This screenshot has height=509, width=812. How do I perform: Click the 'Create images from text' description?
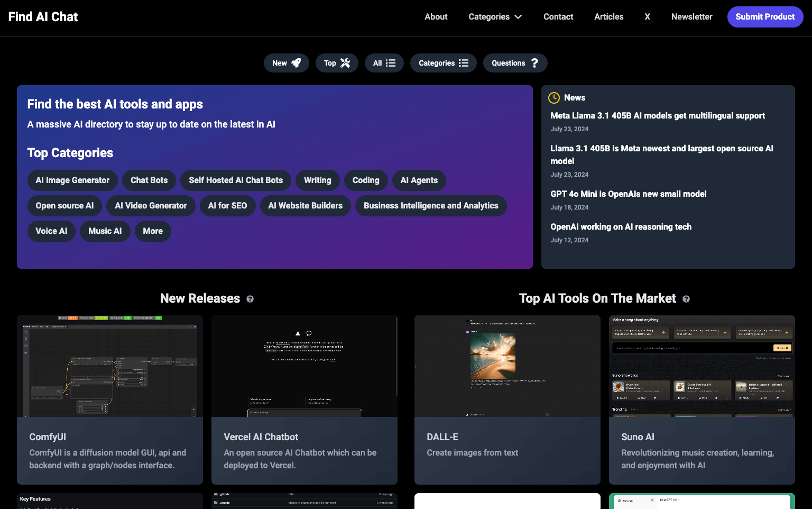(473, 453)
